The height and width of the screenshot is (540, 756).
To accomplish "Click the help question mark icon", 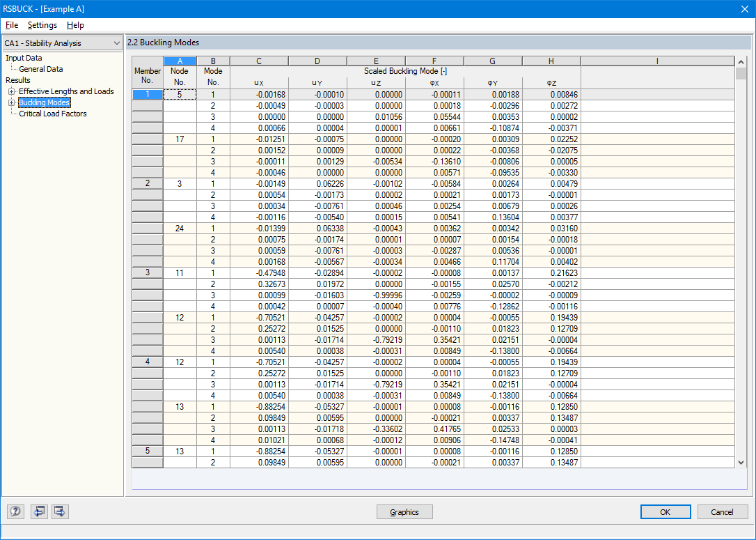I will (15, 511).
